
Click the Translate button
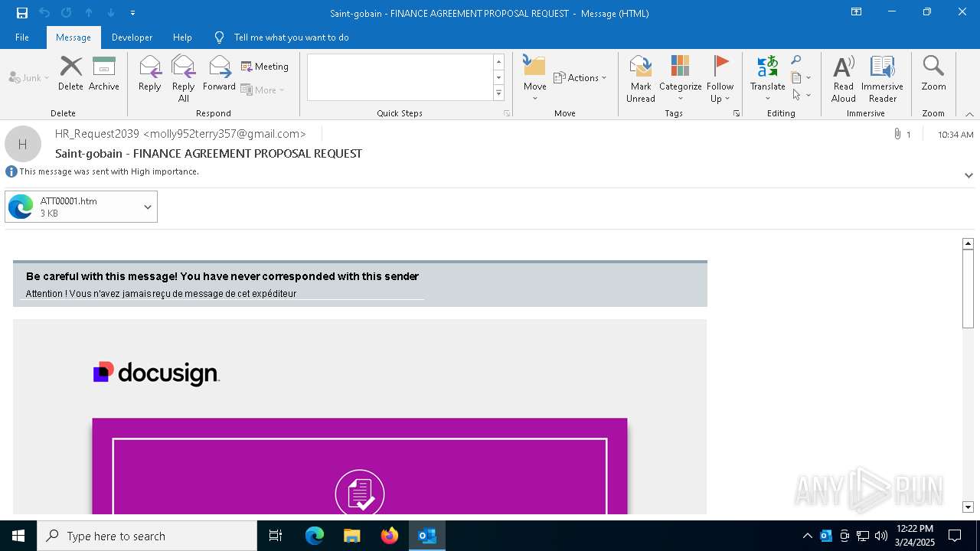click(767, 79)
